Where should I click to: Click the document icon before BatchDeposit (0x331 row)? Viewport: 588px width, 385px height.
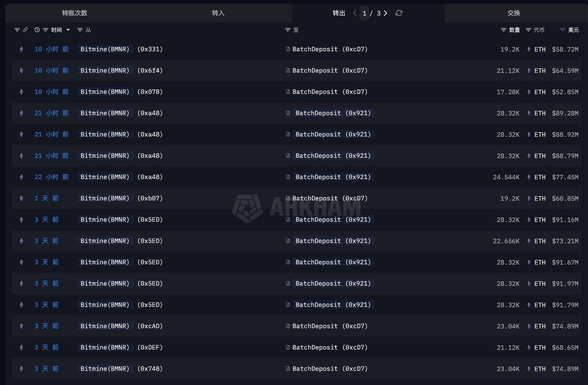click(288, 49)
